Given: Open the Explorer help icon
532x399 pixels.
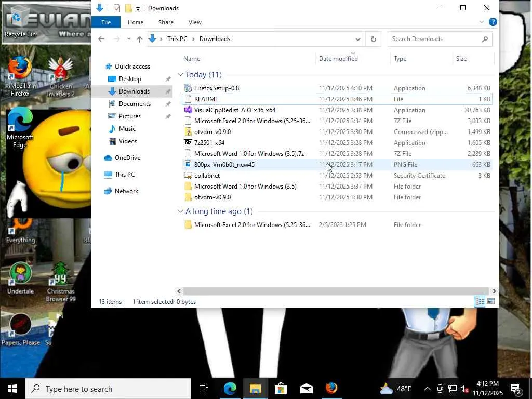Looking at the screenshot, I should [493, 22].
